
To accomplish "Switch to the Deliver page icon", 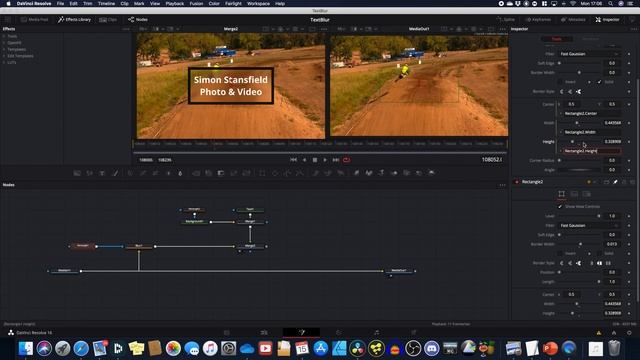I will pos(414,333).
